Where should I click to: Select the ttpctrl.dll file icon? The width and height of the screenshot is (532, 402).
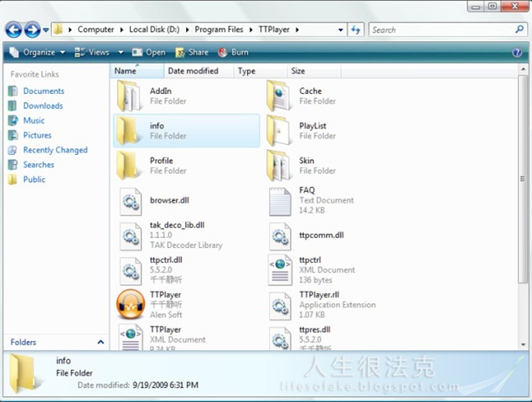click(131, 271)
